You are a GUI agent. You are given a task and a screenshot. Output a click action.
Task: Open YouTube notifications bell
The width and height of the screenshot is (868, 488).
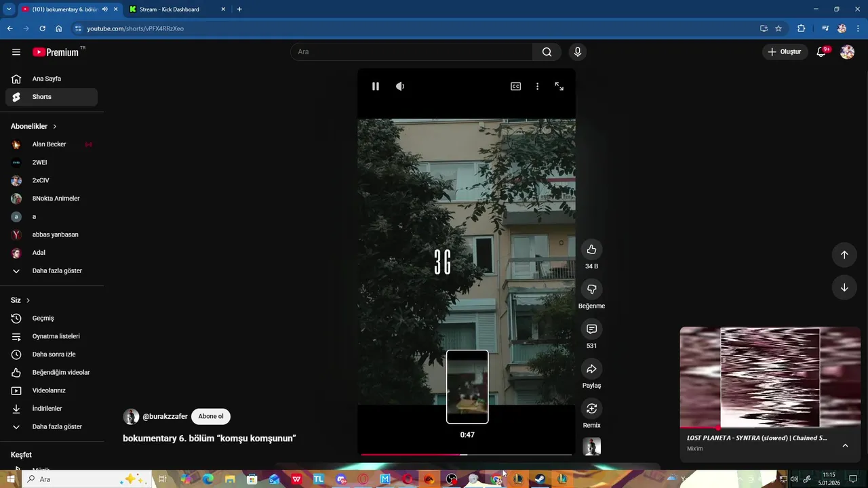[822, 52]
